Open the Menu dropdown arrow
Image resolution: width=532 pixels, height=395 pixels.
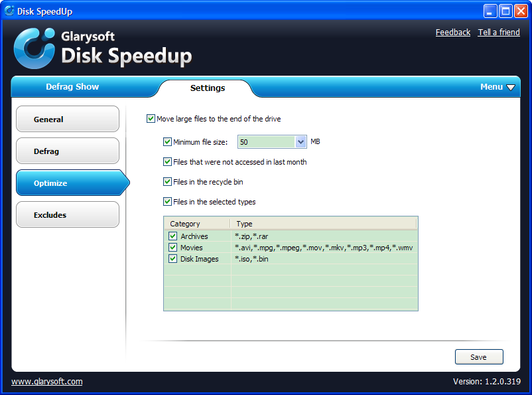510,88
